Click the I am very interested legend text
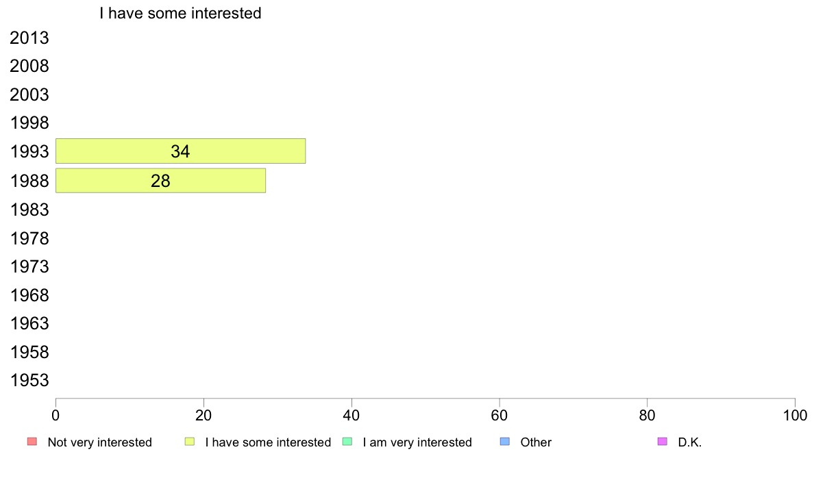814x504 pixels. point(417,442)
